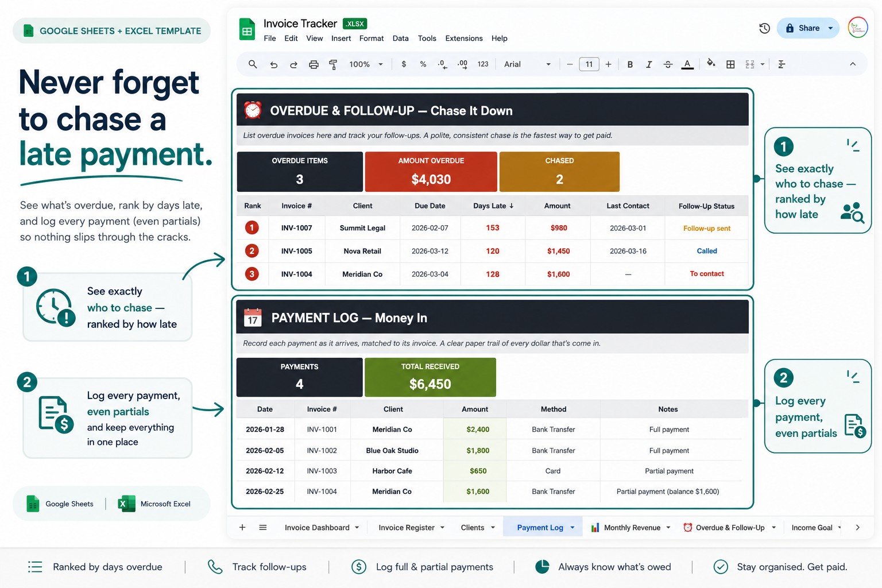882x588 pixels.
Task: Switch to the Clients tab
Action: click(473, 528)
